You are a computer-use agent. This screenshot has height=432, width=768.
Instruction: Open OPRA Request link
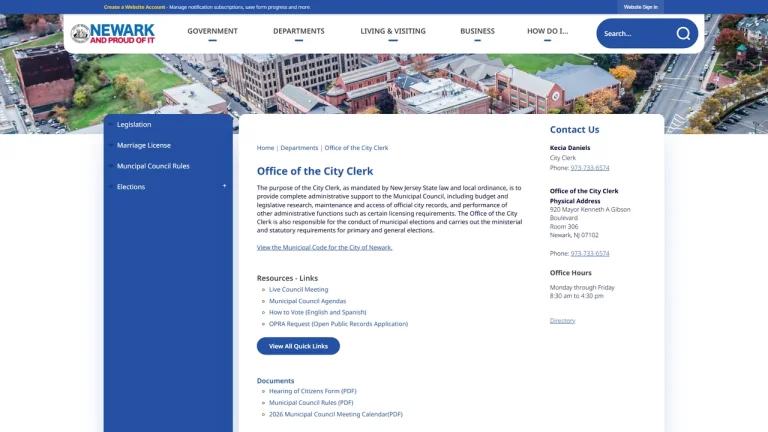(338, 324)
